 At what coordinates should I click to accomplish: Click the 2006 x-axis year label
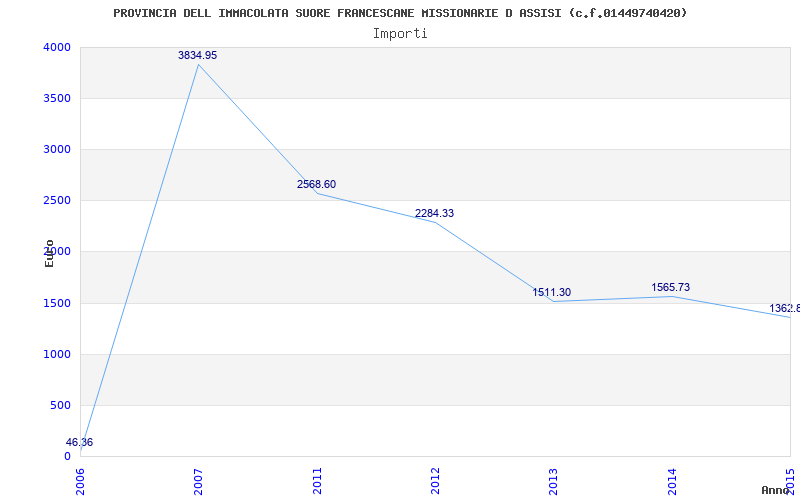[80, 481]
